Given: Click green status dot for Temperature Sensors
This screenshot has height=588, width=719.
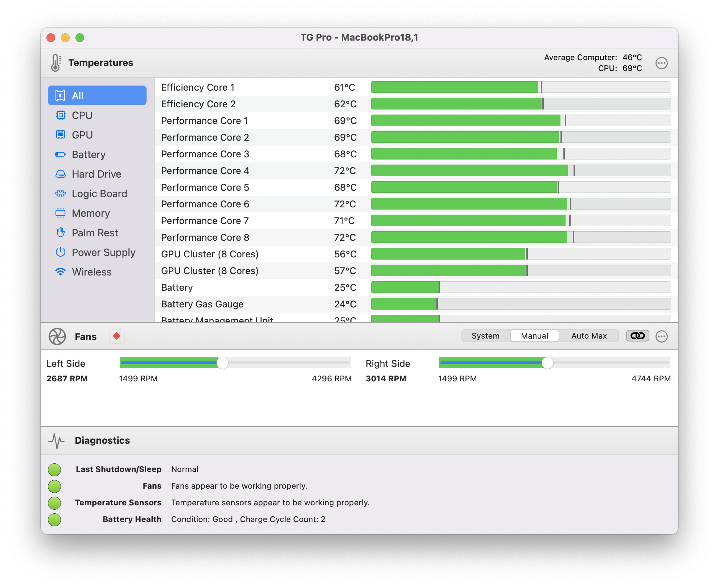Looking at the screenshot, I should 54,503.
